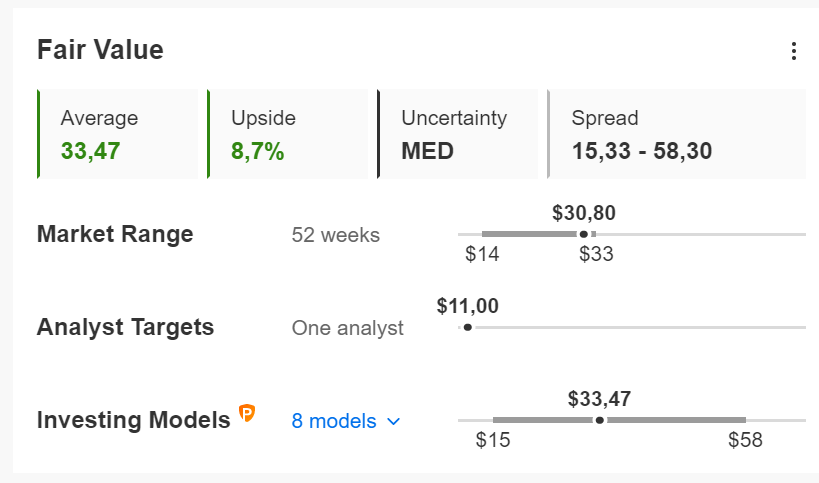Click the Market Range label
Screen dimensions: 819x483
point(115,234)
